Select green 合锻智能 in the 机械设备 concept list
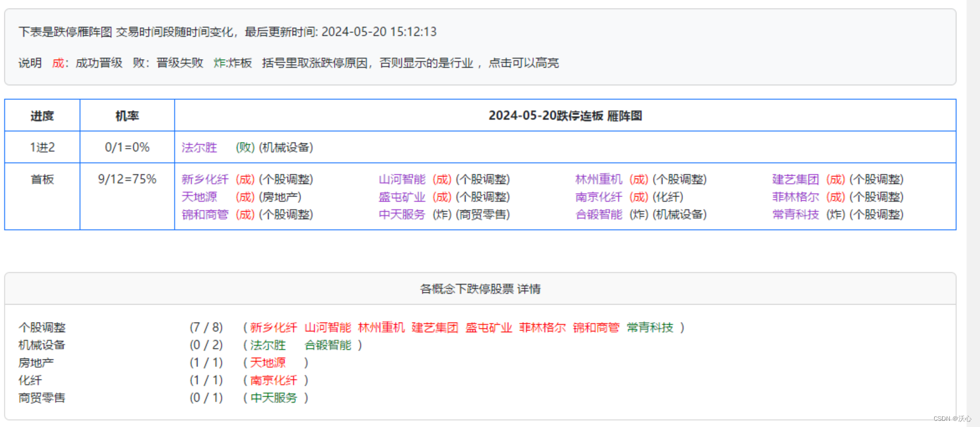 328,346
